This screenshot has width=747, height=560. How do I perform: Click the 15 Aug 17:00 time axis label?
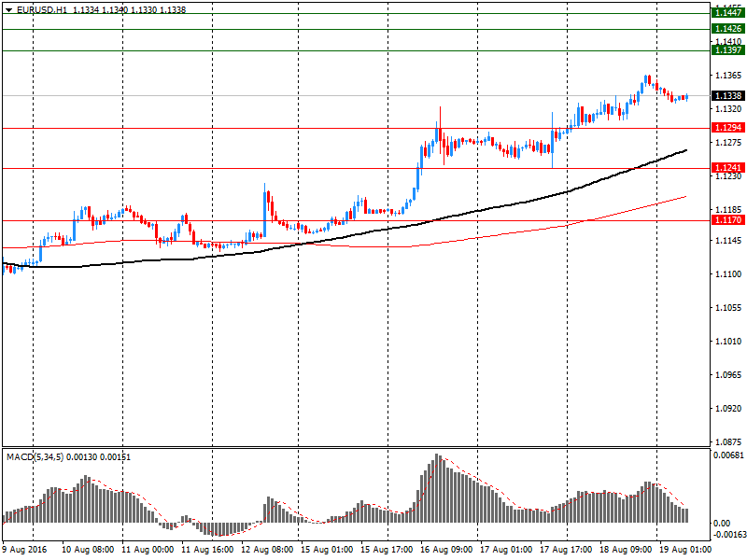click(387, 550)
